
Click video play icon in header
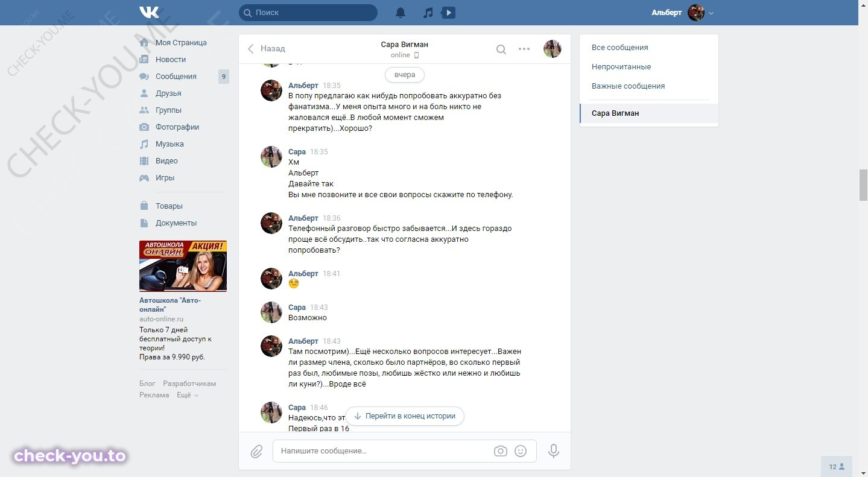(448, 13)
